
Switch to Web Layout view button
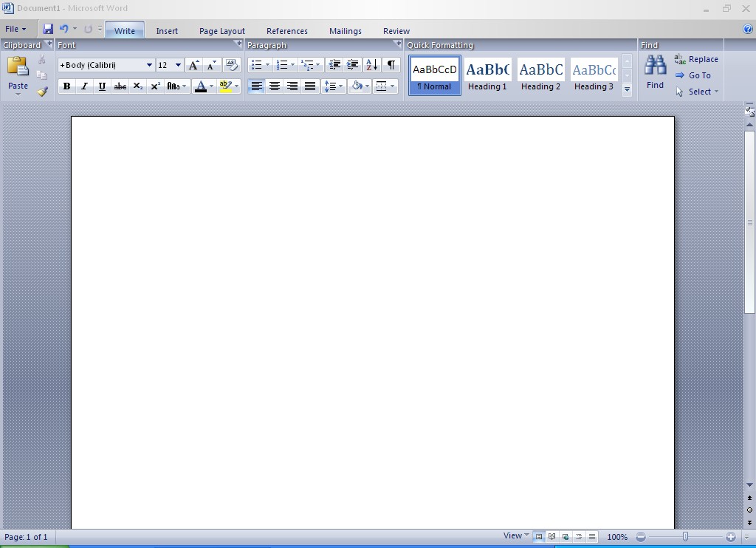coord(566,536)
